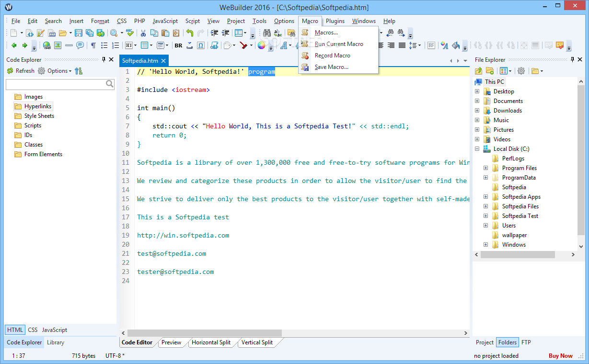Close the Softpedia.htm tab
The height and width of the screenshot is (364, 589).
pos(163,61)
